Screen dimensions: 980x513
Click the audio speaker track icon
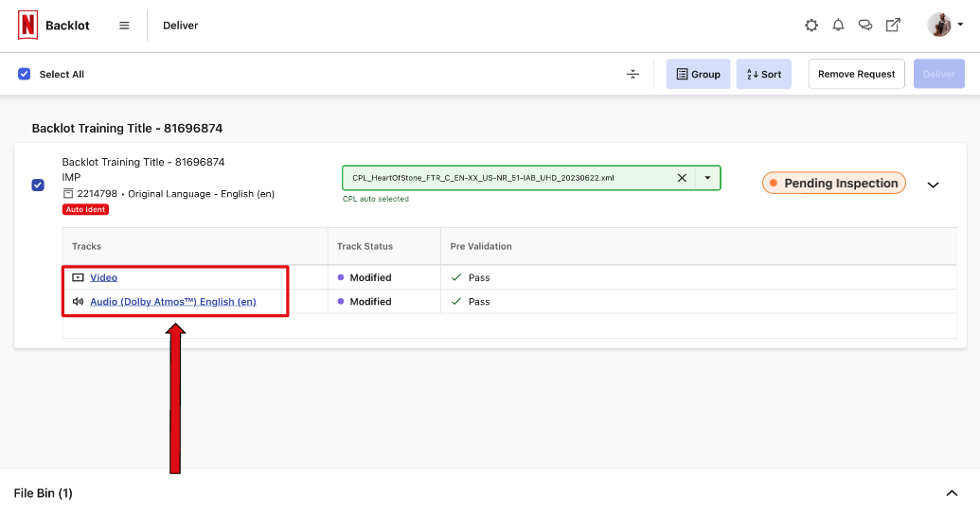(x=79, y=301)
